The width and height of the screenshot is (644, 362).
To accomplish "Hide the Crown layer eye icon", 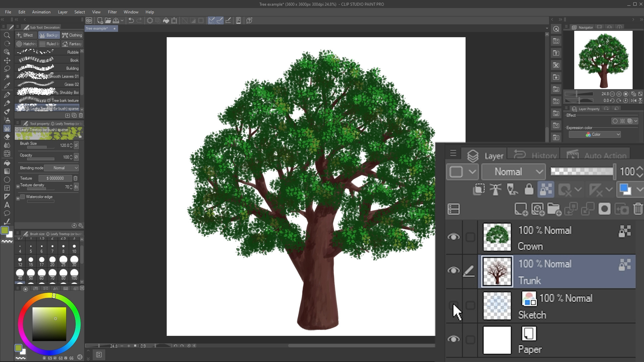I will [x=453, y=237].
